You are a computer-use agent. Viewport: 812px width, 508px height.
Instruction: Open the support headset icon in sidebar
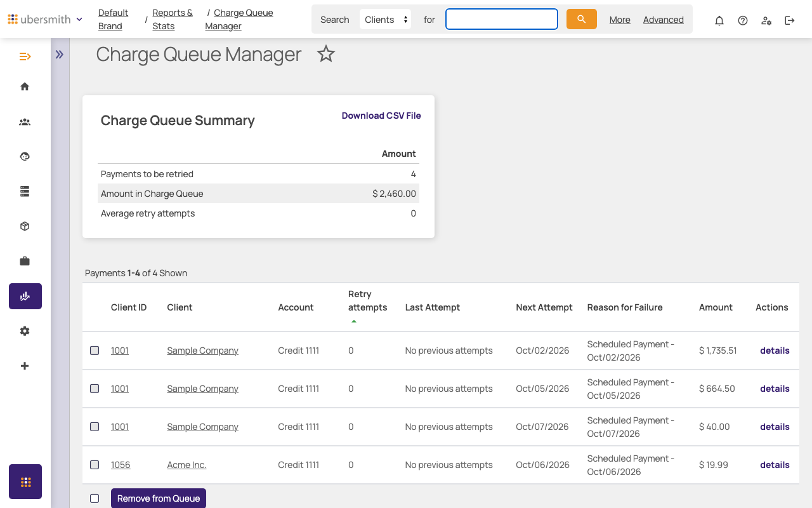tap(25, 156)
